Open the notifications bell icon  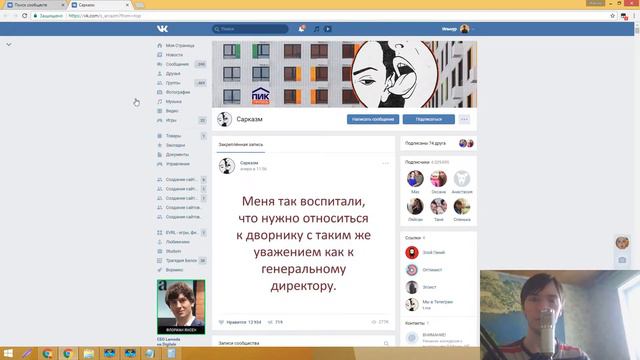pyautogui.click(x=301, y=29)
